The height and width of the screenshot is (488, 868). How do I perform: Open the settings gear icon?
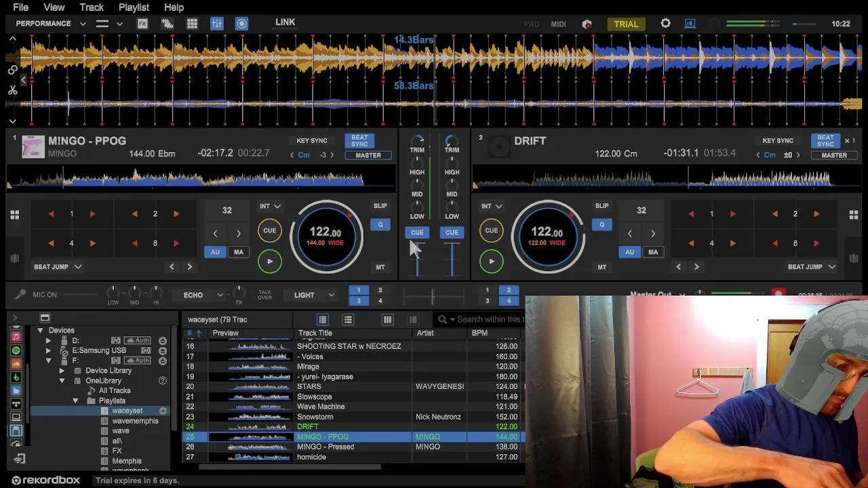click(x=665, y=24)
